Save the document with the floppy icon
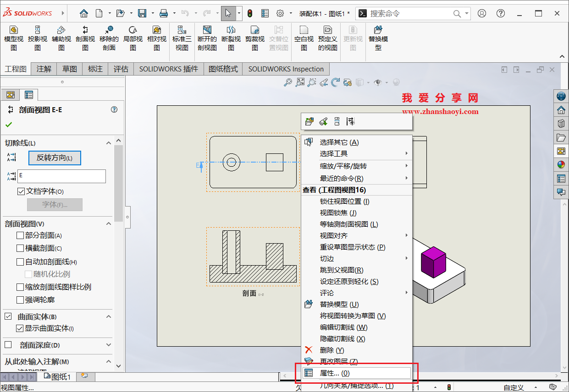This screenshot has height=392, width=569. click(143, 13)
